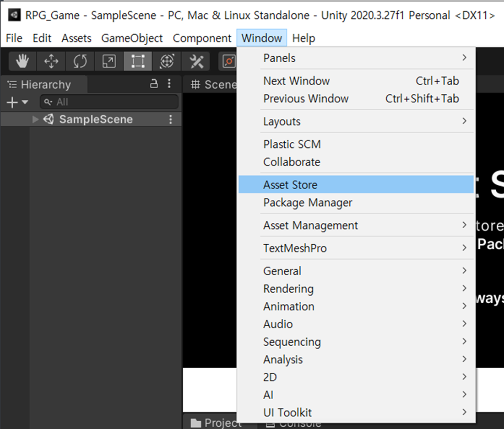
Task: Open the GameObject menu
Action: coord(132,38)
